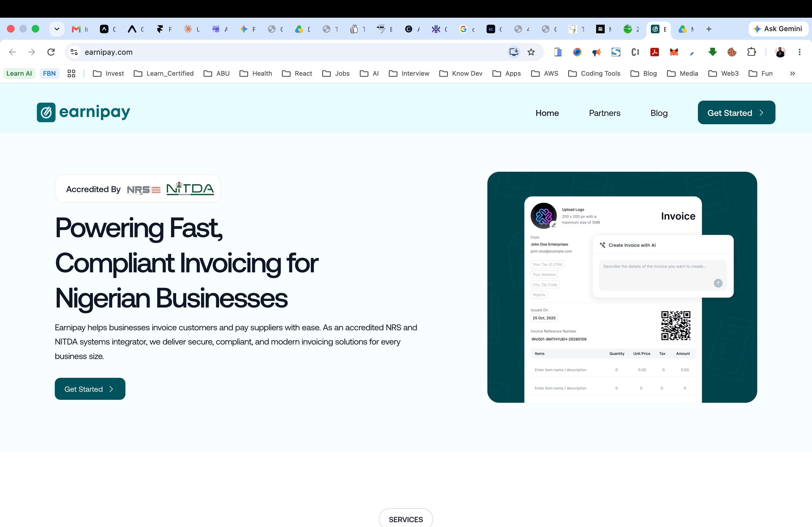Image resolution: width=812 pixels, height=527 pixels.
Task: Reload the earnipay.com page
Action: coord(51,52)
